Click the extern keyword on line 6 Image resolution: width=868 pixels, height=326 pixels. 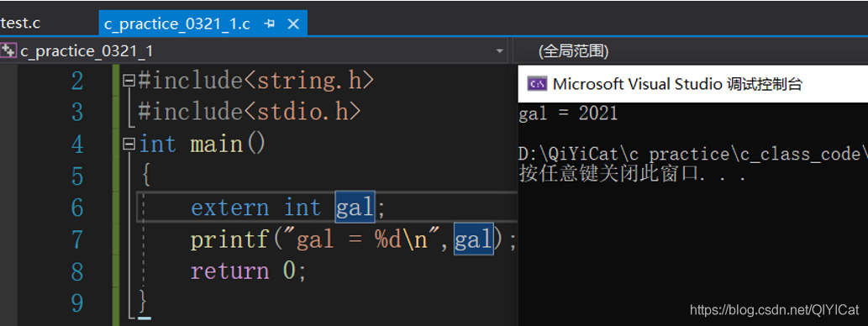(230, 208)
